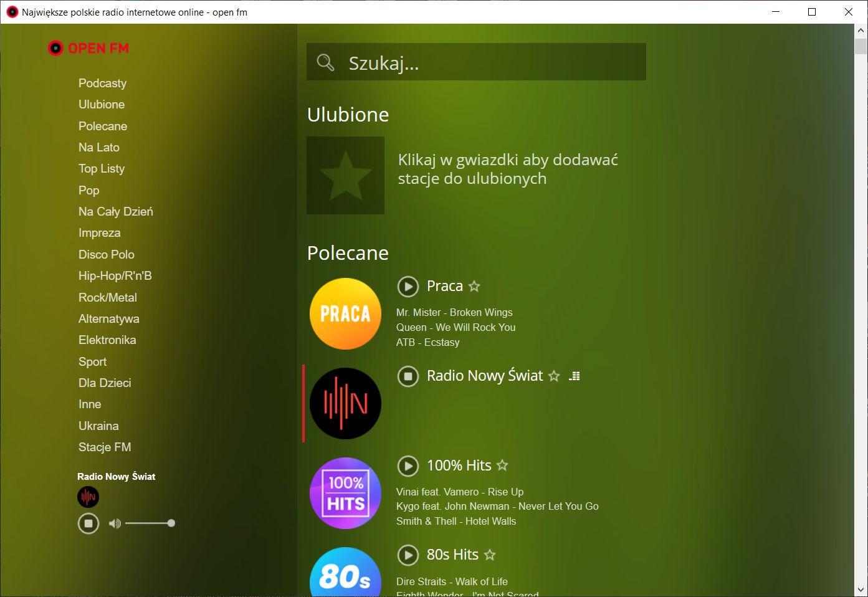The image size is (868, 597).
Task: Select the Na Lato category
Action: (x=99, y=147)
